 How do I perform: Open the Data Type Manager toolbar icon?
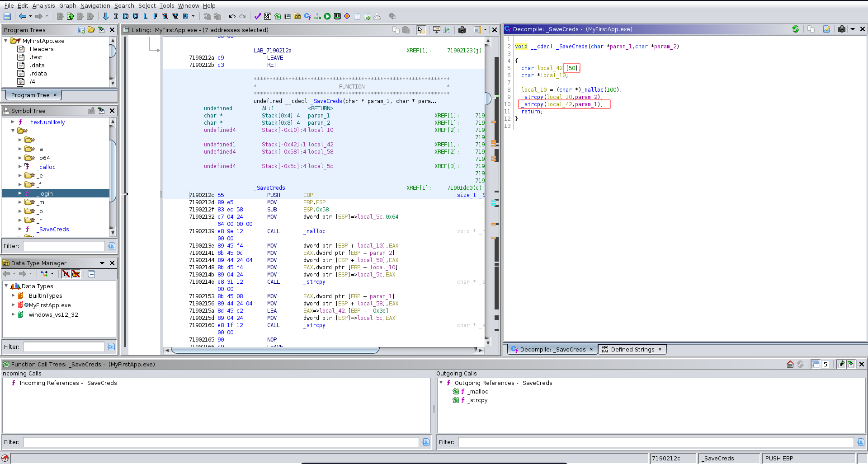[297, 16]
